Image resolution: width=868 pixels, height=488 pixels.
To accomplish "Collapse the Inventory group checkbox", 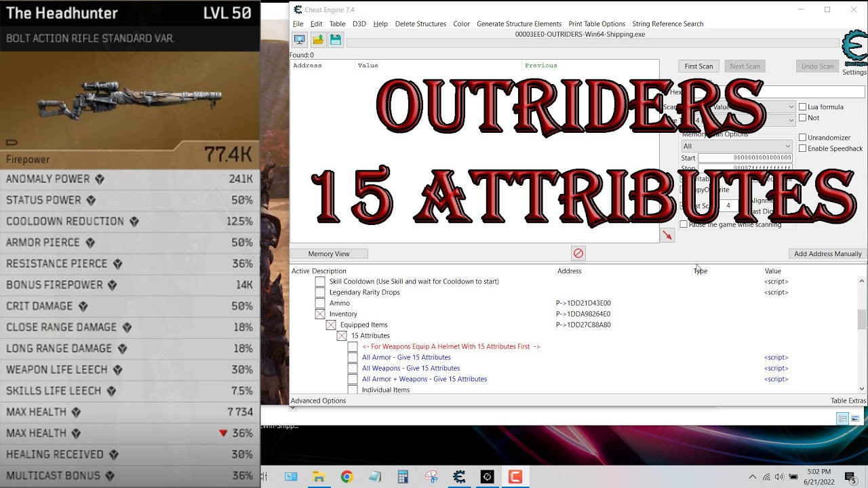I will 319,314.
